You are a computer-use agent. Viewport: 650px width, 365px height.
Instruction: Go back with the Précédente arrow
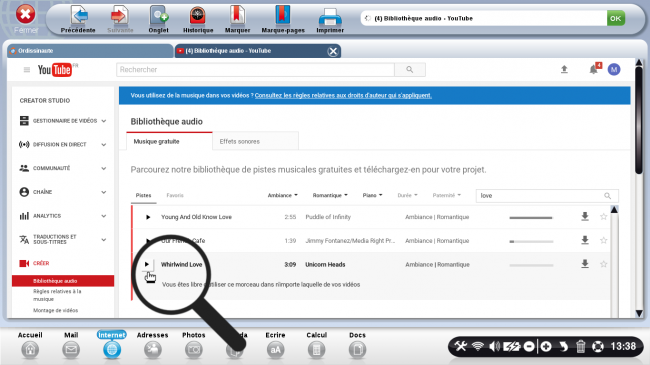coord(78,19)
